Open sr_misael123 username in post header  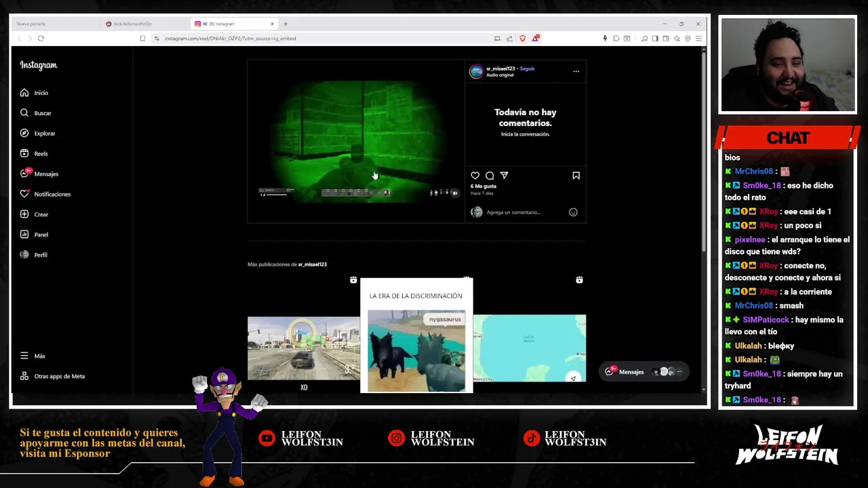click(500, 68)
